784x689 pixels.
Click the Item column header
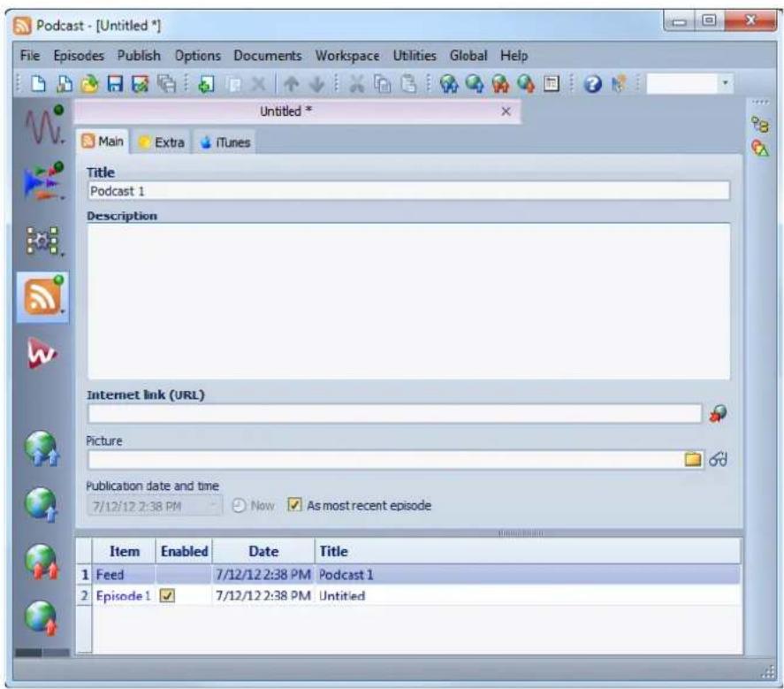point(124,551)
